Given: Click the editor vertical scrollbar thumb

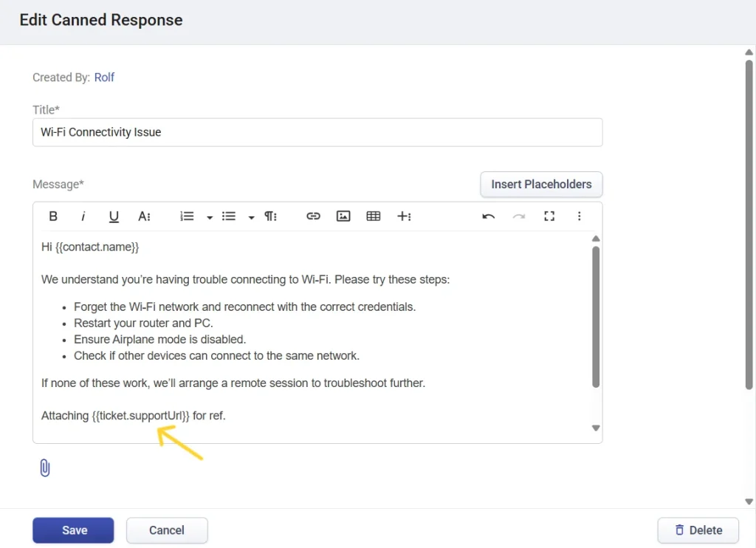Looking at the screenshot, I should coord(596,317).
